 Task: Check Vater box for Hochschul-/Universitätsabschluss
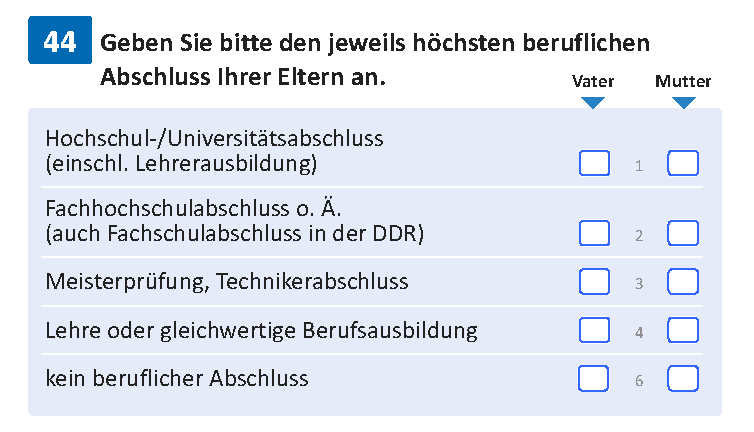pyautogui.click(x=594, y=163)
